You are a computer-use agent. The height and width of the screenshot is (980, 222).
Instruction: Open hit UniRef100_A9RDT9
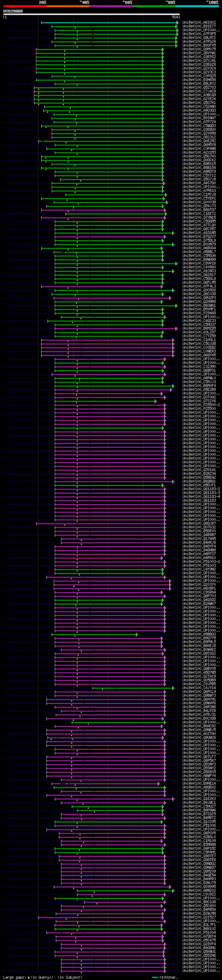coord(199,172)
